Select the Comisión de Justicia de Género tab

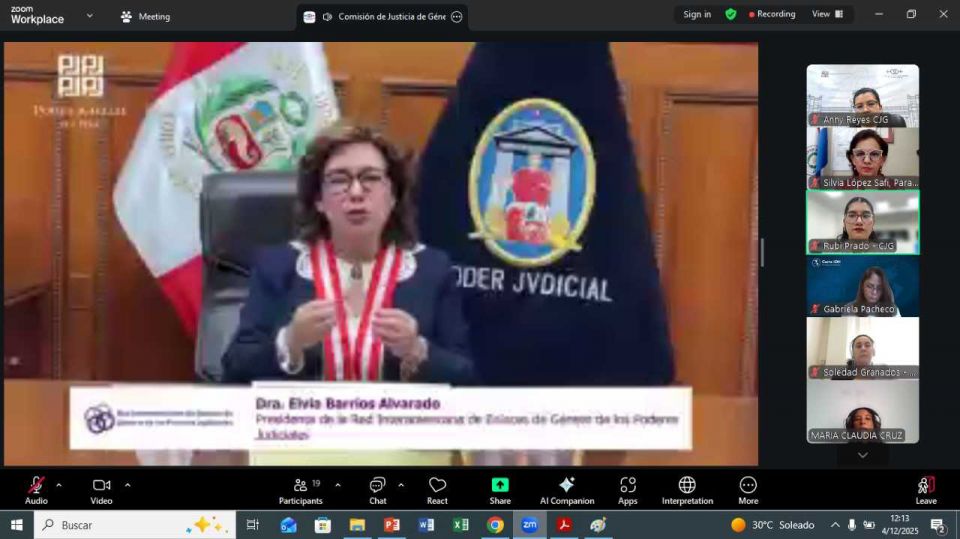point(382,16)
